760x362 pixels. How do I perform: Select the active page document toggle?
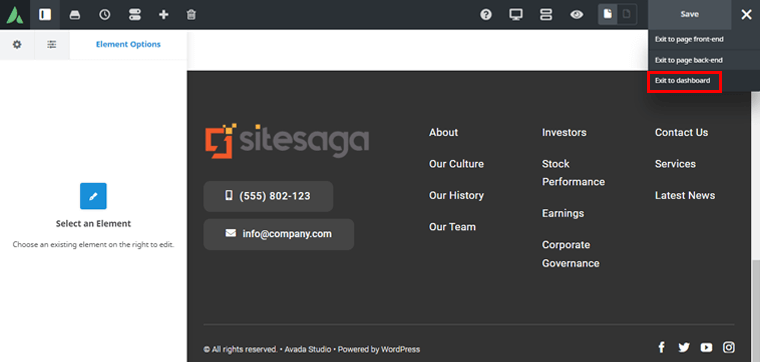[608, 15]
